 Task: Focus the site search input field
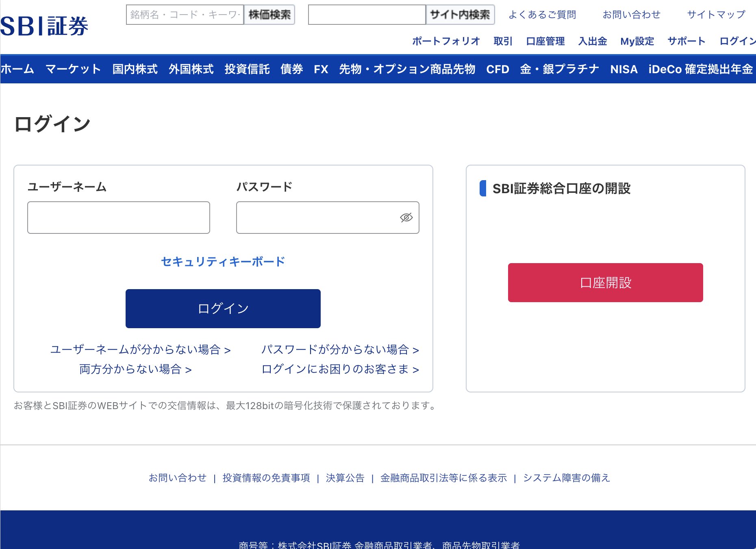click(367, 15)
